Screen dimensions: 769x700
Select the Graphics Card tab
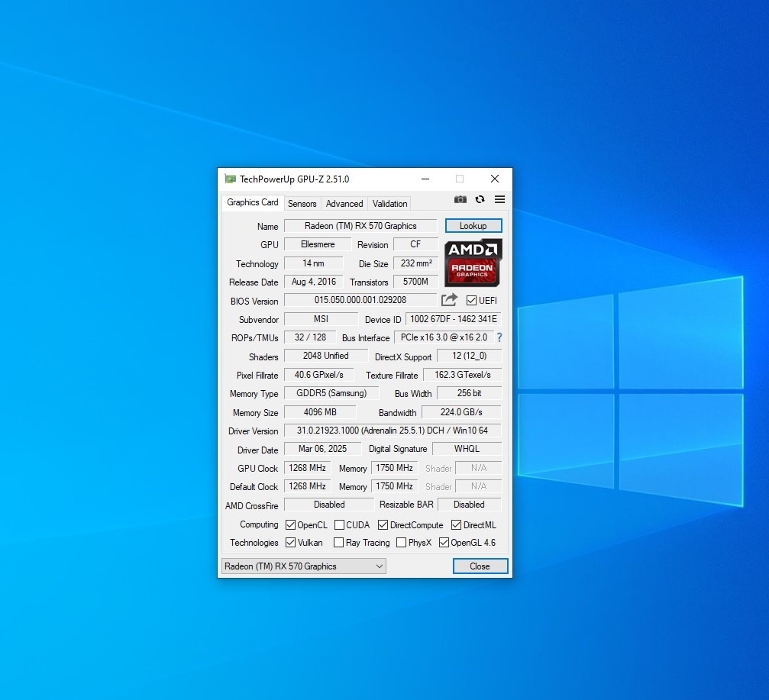pos(252,202)
